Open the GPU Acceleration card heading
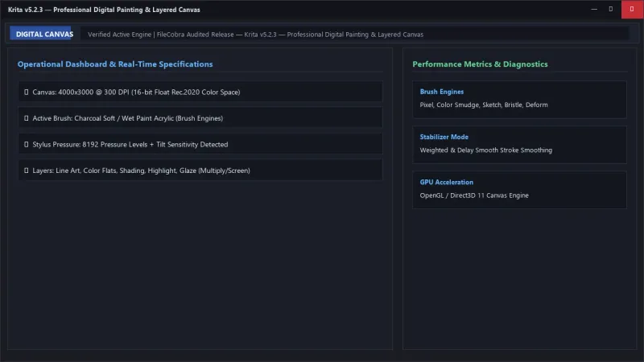644x362 pixels. click(447, 182)
